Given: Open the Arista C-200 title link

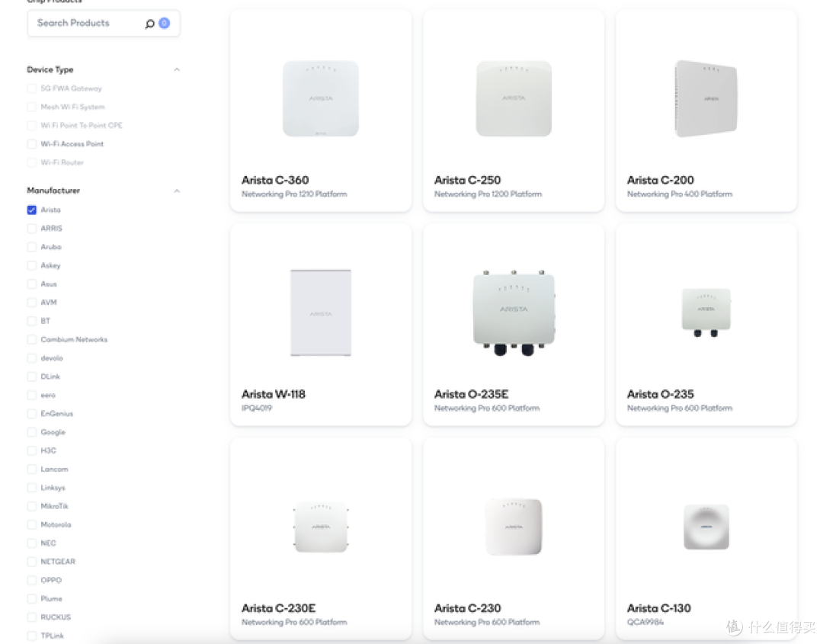Looking at the screenshot, I should [660, 181].
